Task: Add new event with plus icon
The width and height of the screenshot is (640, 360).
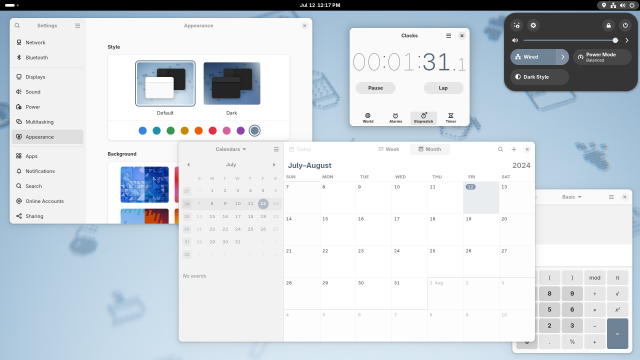Action: tap(514, 149)
